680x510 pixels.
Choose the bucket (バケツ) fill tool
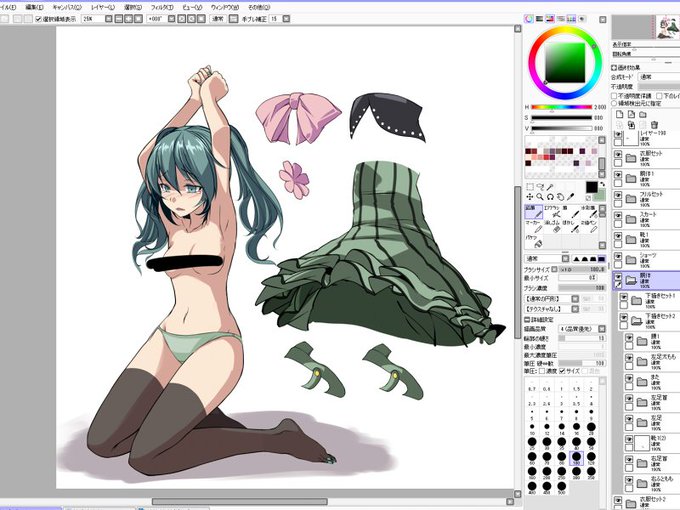click(534, 241)
